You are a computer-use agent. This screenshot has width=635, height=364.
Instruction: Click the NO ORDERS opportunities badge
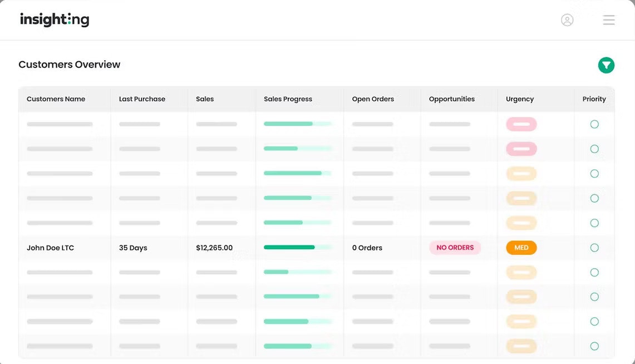[x=455, y=248]
